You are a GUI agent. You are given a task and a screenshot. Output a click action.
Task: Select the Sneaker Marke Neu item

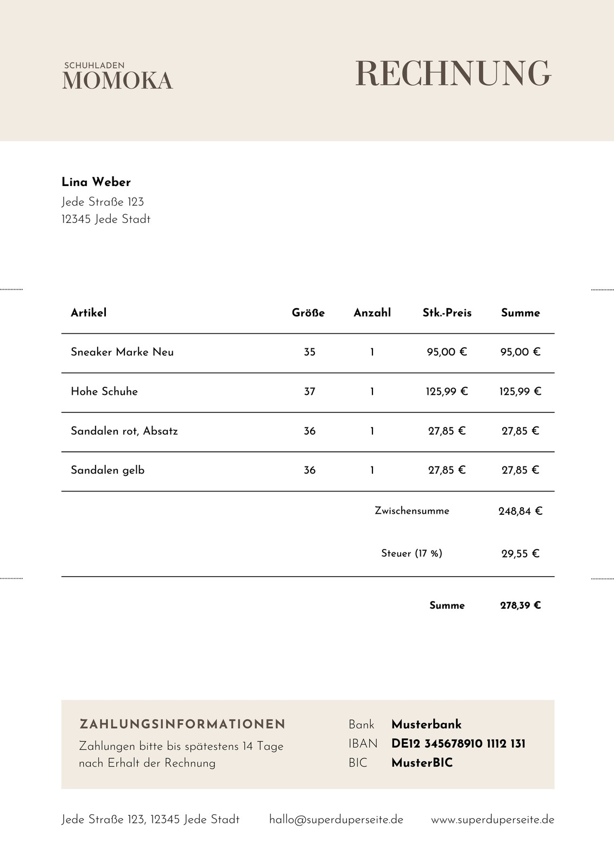point(122,352)
